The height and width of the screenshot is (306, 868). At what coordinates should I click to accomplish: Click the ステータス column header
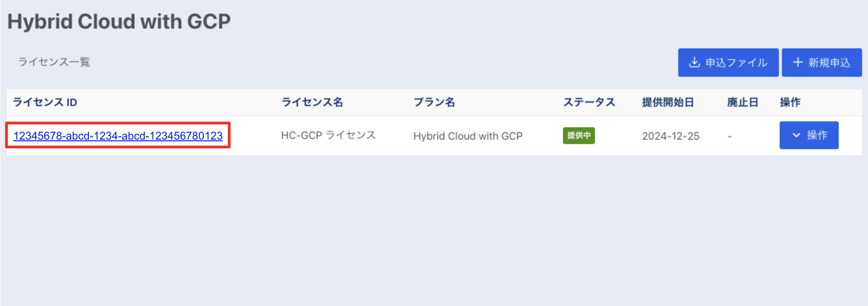(x=589, y=103)
